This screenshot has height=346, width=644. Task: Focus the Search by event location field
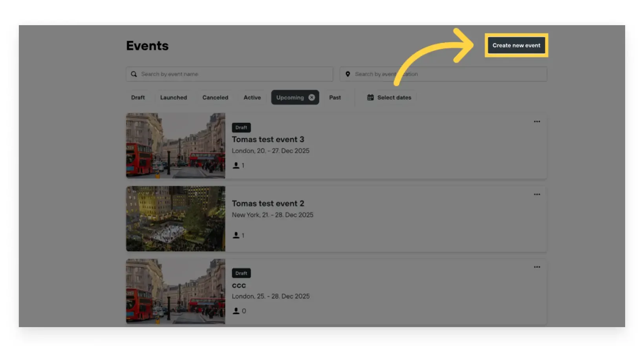(443, 74)
